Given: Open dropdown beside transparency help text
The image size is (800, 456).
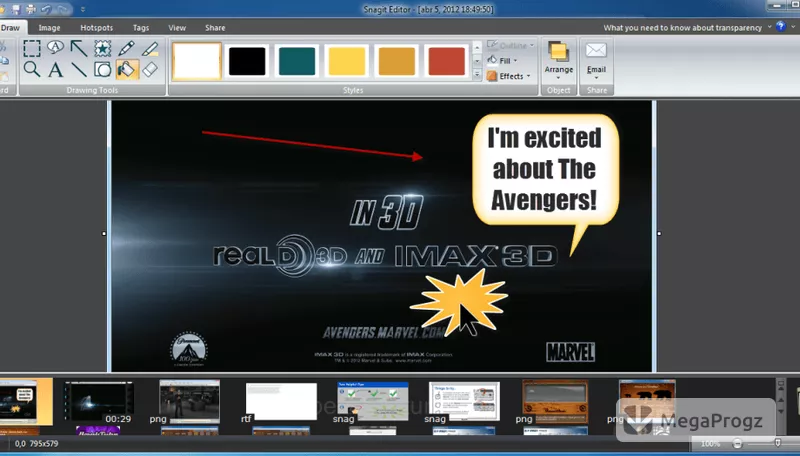Looking at the screenshot, I should [x=769, y=27].
